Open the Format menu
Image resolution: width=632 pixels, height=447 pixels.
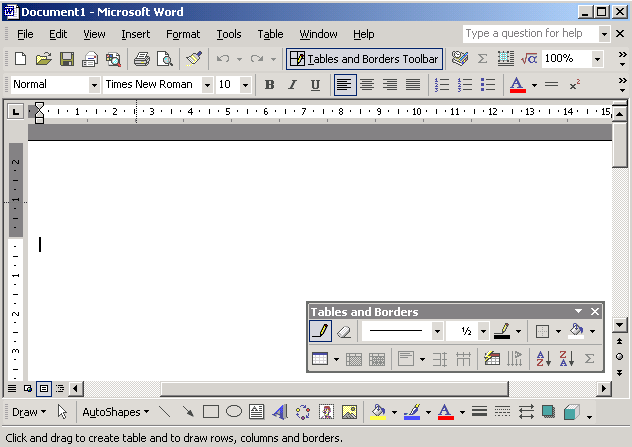coord(183,34)
